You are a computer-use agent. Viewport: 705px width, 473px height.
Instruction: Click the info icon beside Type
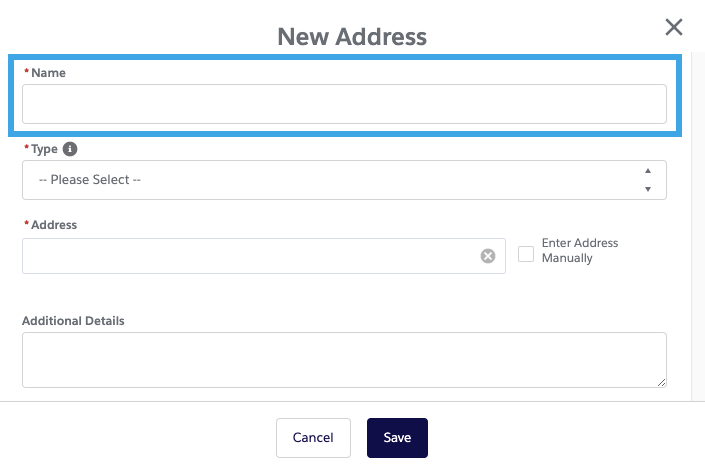tap(70, 148)
